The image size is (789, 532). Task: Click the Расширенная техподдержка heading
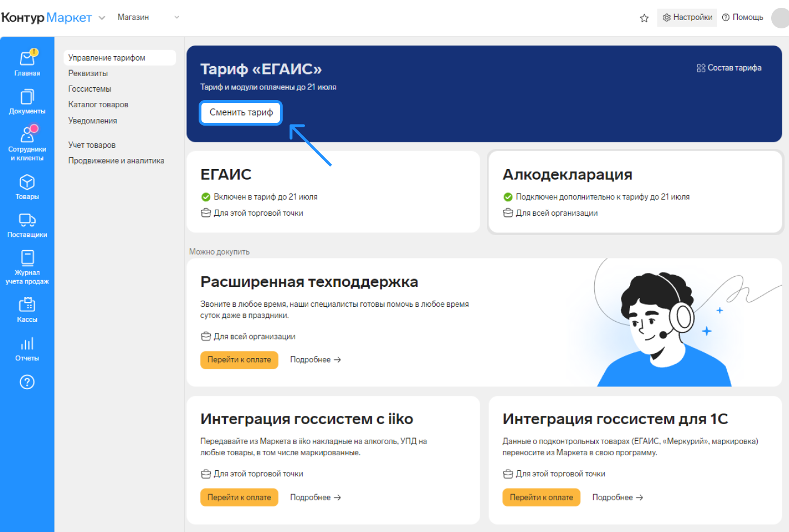click(x=309, y=282)
